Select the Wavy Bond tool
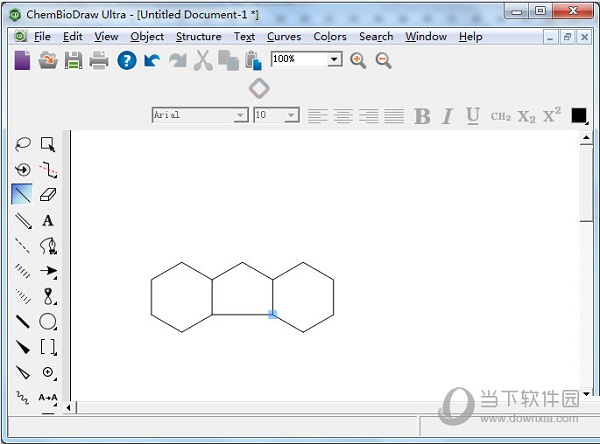Image resolution: width=600 pixels, height=444 pixels. (23, 397)
